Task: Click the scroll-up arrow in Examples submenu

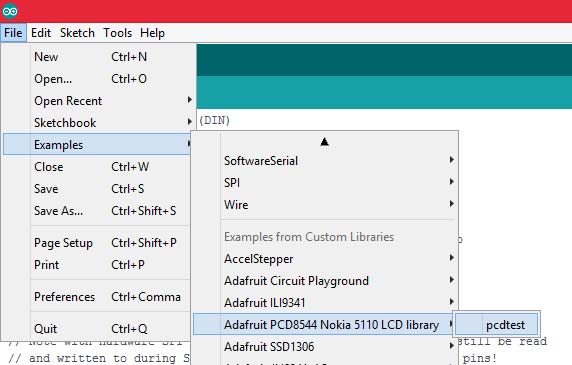Action: (x=324, y=142)
